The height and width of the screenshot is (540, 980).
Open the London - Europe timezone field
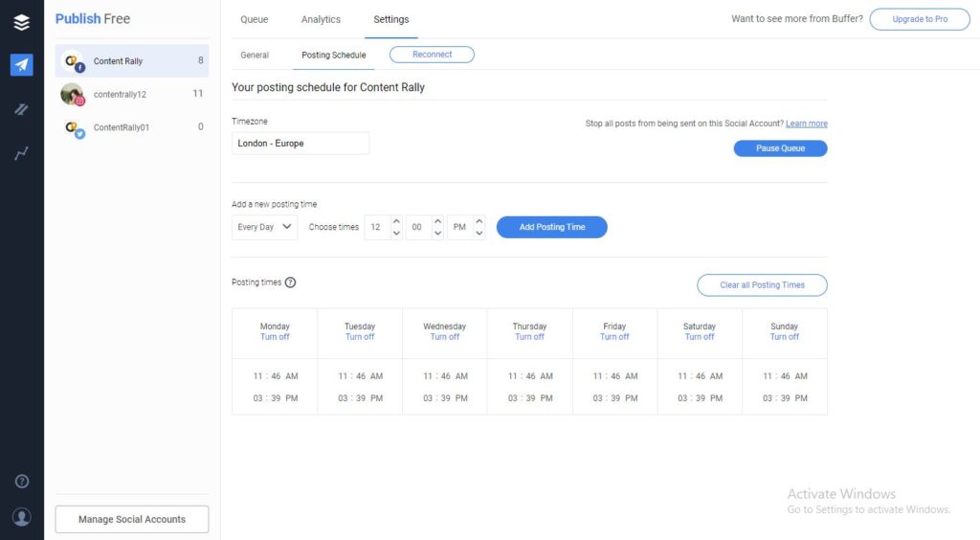click(x=300, y=143)
